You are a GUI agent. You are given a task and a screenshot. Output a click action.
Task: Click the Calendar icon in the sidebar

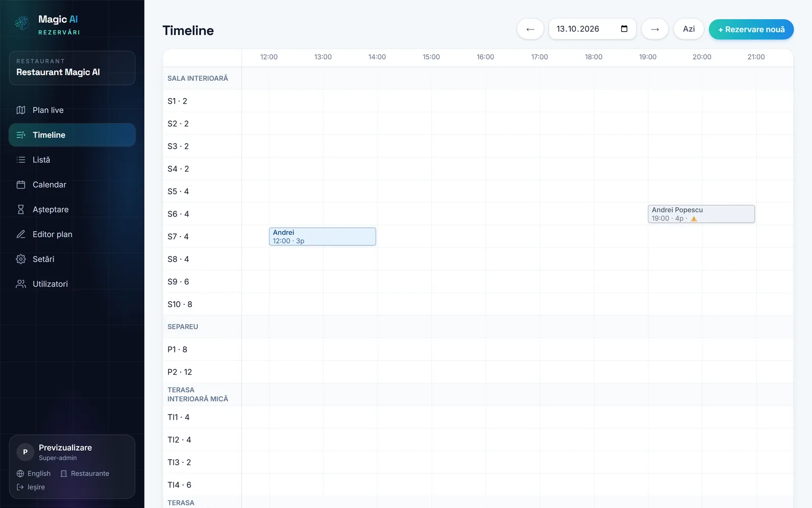(21, 184)
